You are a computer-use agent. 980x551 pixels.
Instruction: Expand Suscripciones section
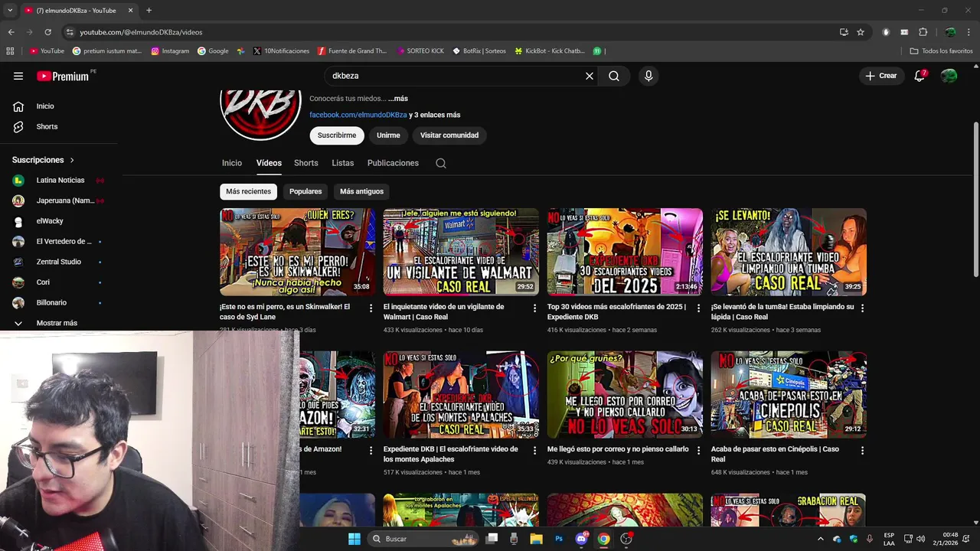pos(43,160)
